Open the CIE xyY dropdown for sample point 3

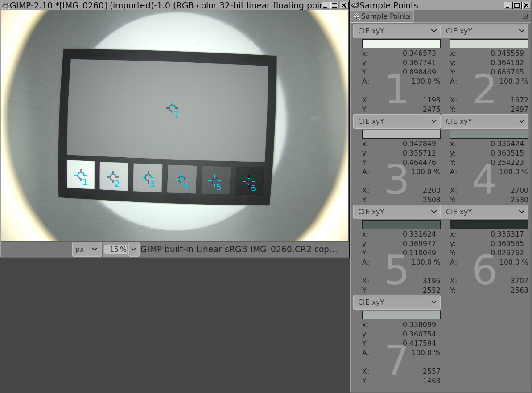pyautogui.click(x=396, y=121)
